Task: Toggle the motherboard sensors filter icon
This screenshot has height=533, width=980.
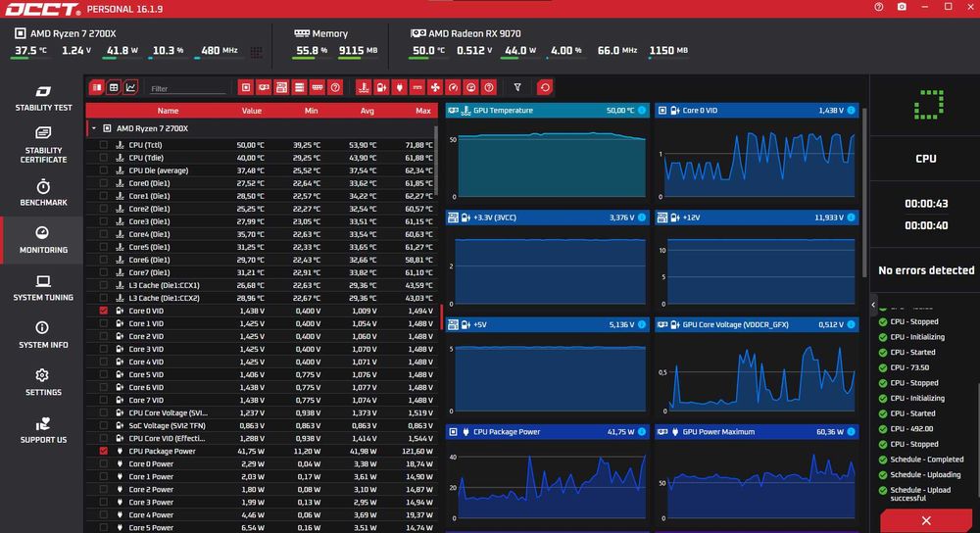Action: pyautogui.click(x=282, y=87)
